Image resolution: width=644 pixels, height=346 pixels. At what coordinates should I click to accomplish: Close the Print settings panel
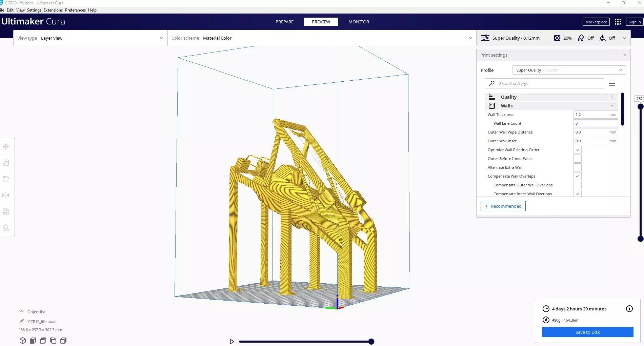pos(625,55)
